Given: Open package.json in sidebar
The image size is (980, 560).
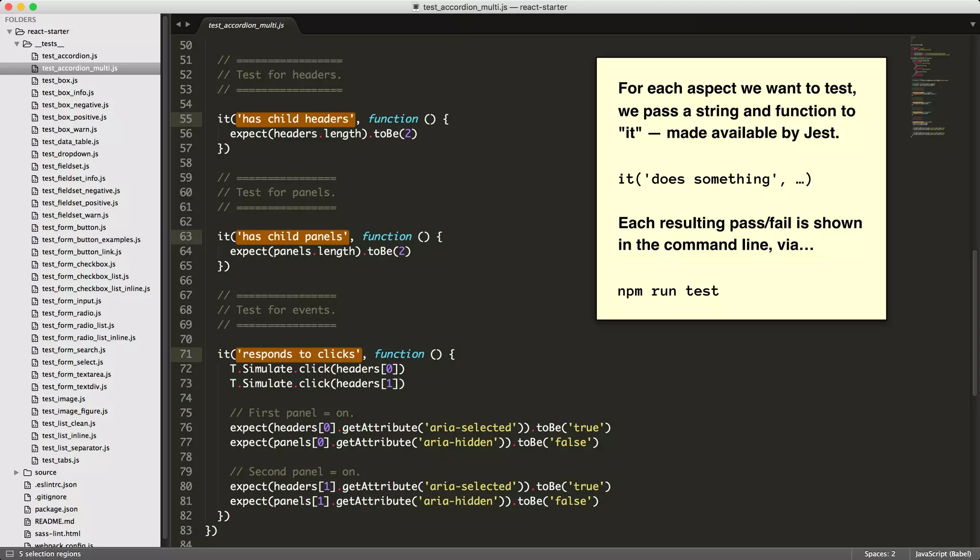Looking at the screenshot, I should click(56, 509).
